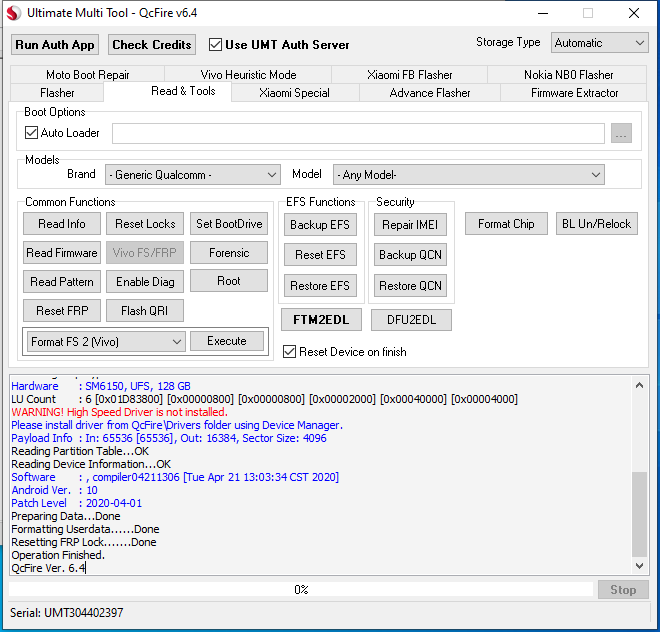Screen dimensions: 660x632
Task: Click the Serial UMT304402397 status text
Action: (67, 613)
